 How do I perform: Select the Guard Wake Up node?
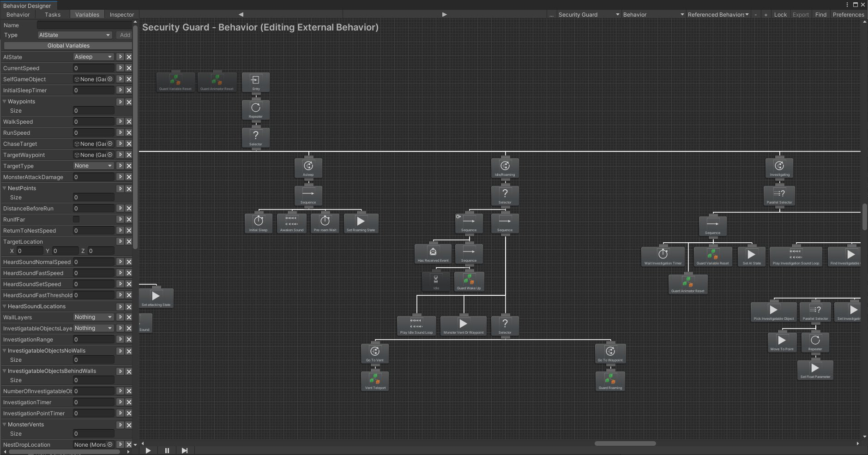pos(469,281)
